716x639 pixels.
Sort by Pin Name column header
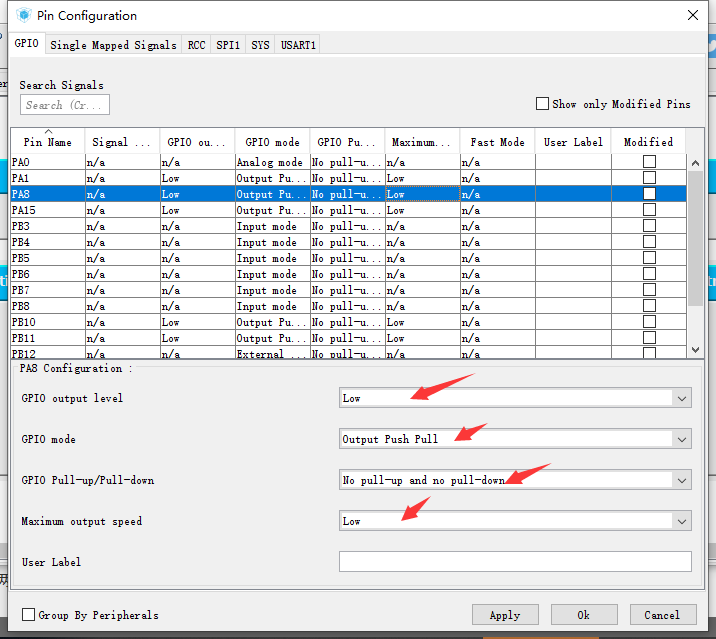tap(47, 142)
